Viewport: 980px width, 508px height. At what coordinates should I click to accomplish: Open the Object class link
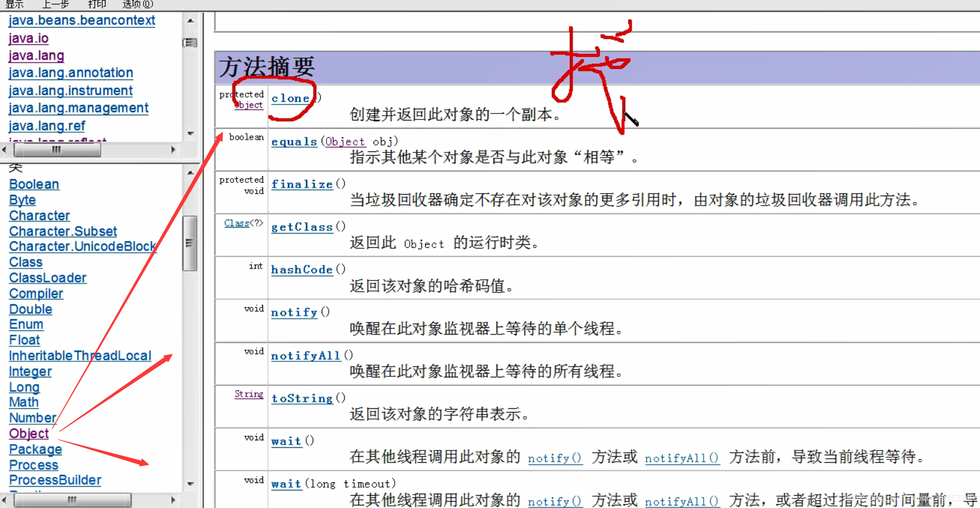coord(29,434)
